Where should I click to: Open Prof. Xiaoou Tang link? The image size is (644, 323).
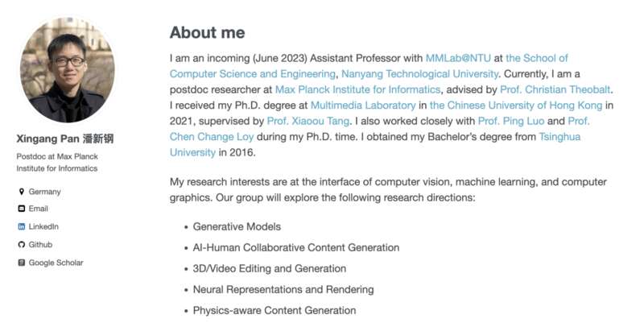pyautogui.click(x=308, y=121)
